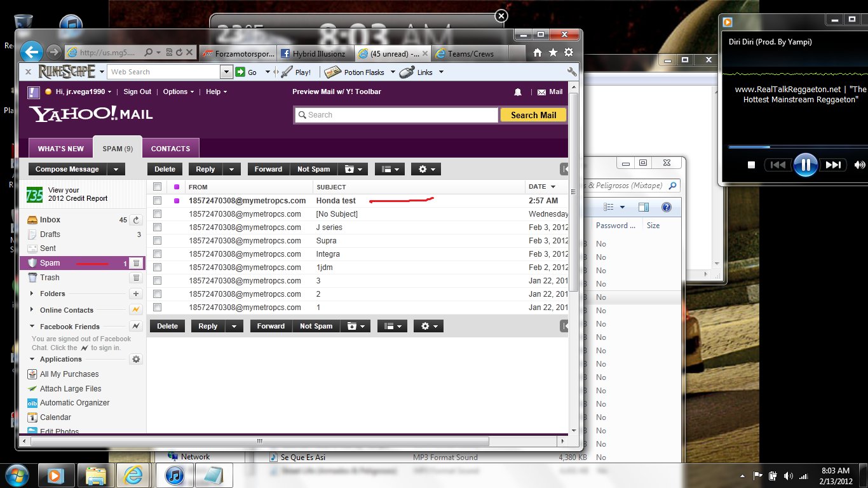Tick the J series message checkbox
Image resolution: width=868 pixels, height=488 pixels.
pyautogui.click(x=158, y=227)
